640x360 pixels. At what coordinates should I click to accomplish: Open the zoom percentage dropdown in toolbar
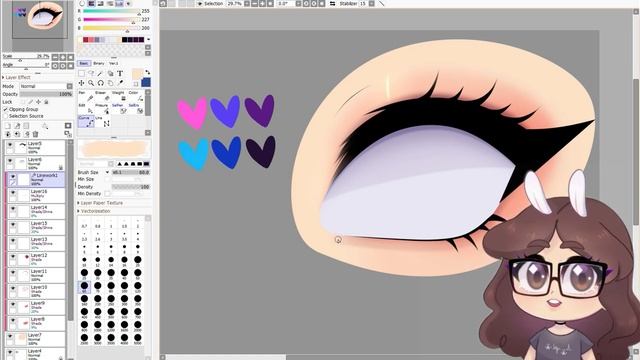[x=247, y=3]
